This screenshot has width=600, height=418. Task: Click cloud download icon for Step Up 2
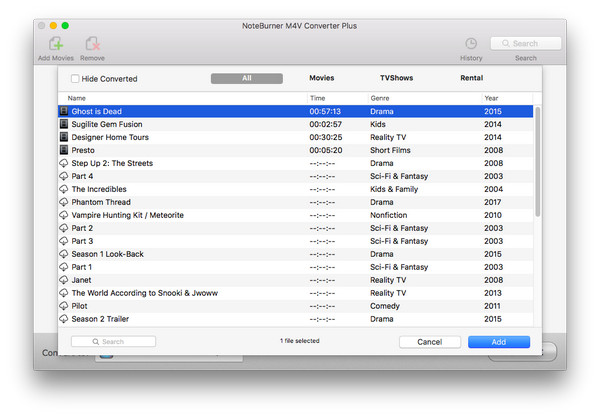click(64, 163)
